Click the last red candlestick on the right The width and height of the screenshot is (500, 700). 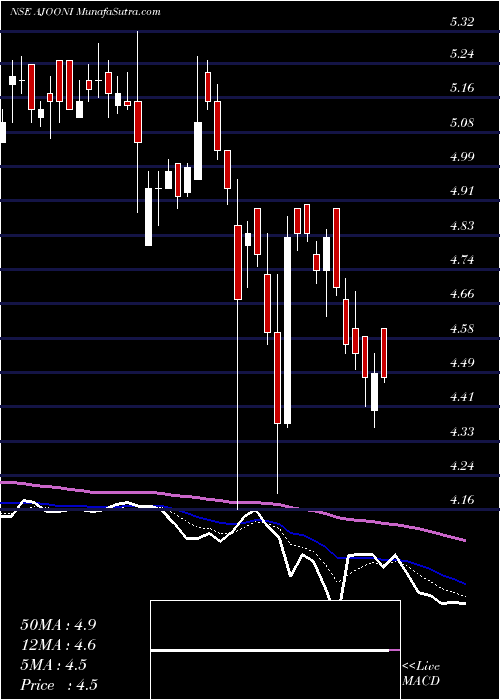tap(384, 353)
